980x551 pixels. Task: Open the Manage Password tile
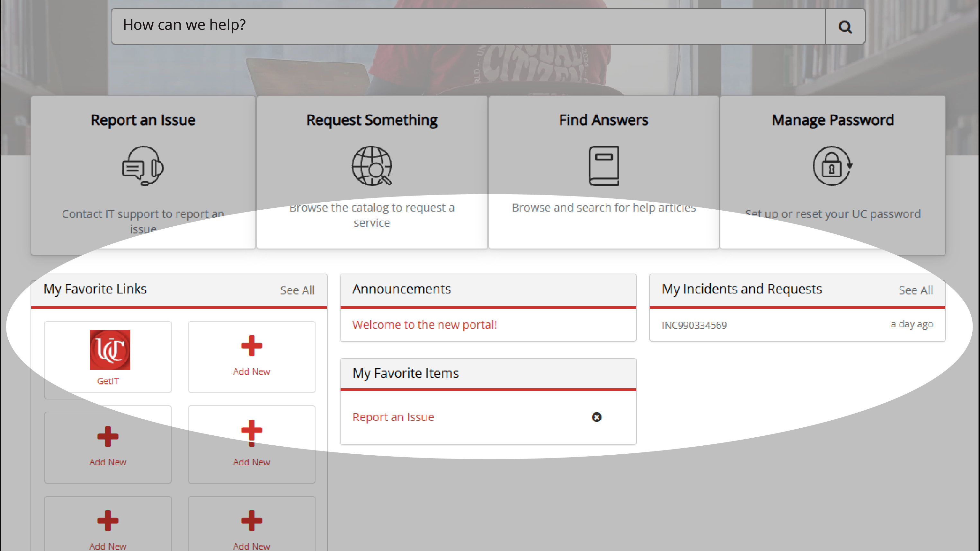[x=833, y=120]
